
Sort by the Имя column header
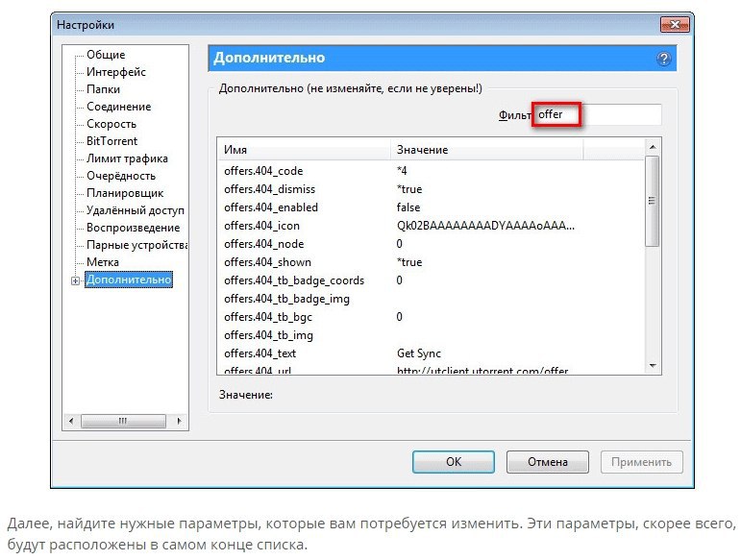tap(305, 150)
